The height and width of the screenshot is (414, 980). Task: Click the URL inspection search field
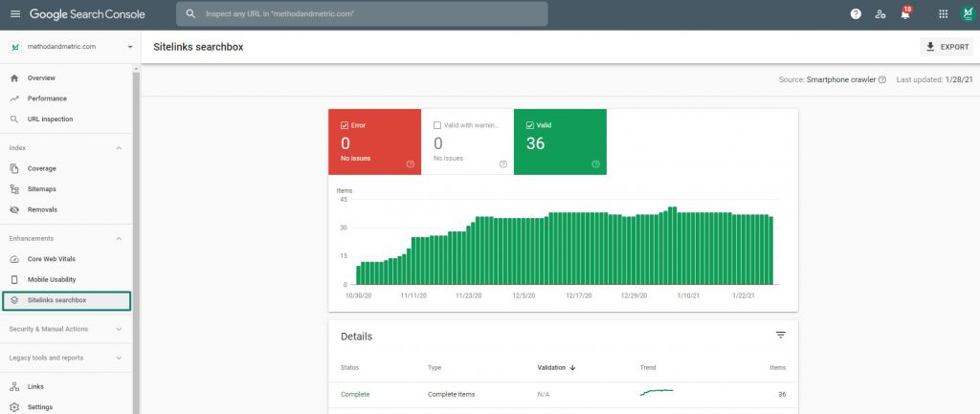pyautogui.click(x=362, y=13)
